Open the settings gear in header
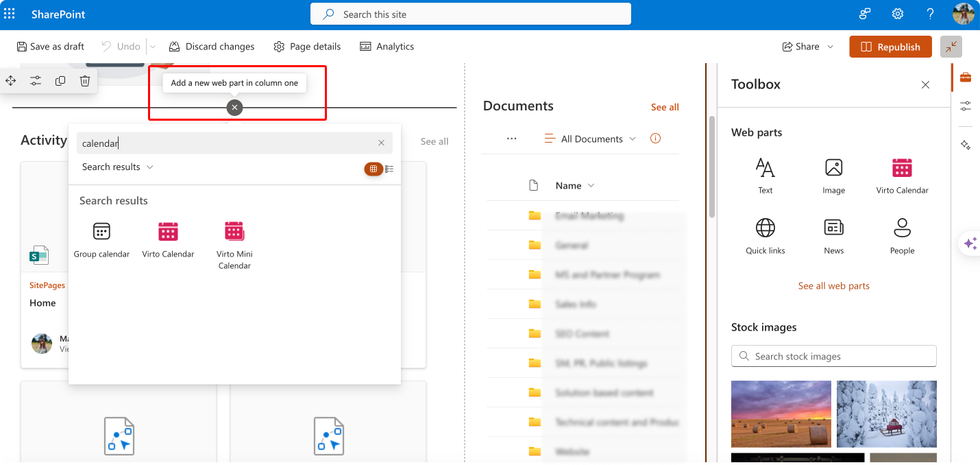Image resolution: width=980 pixels, height=465 pixels. point(898,14)
